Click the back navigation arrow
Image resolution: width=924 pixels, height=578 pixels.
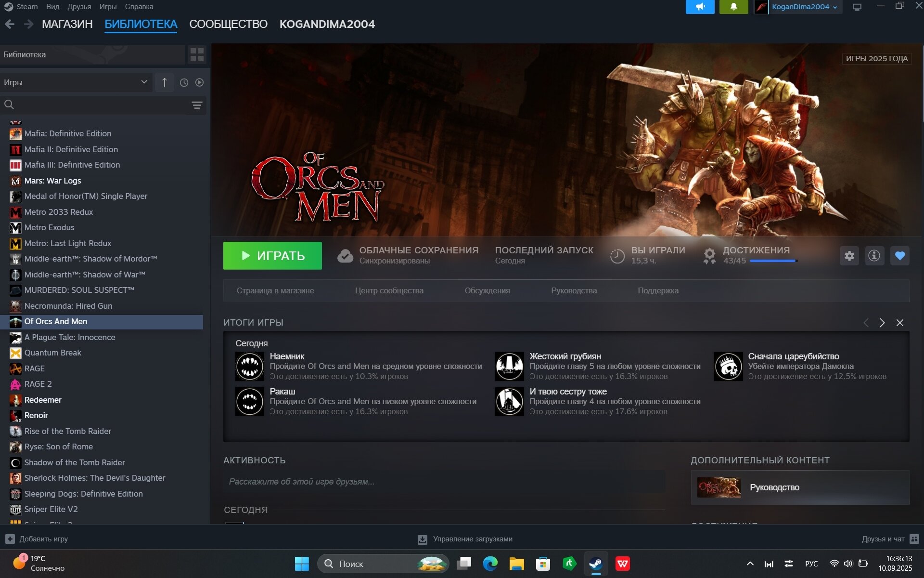[10, 24]
